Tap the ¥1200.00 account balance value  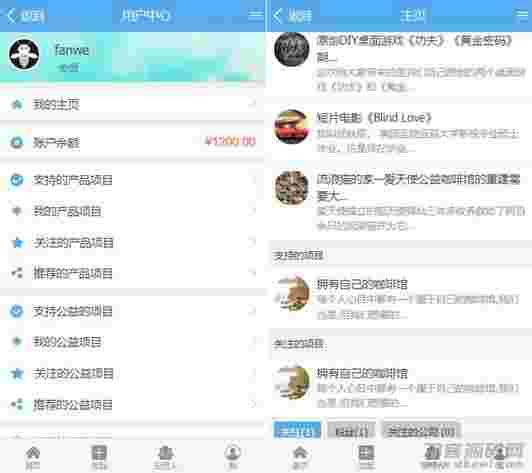[x=231, y=141]
